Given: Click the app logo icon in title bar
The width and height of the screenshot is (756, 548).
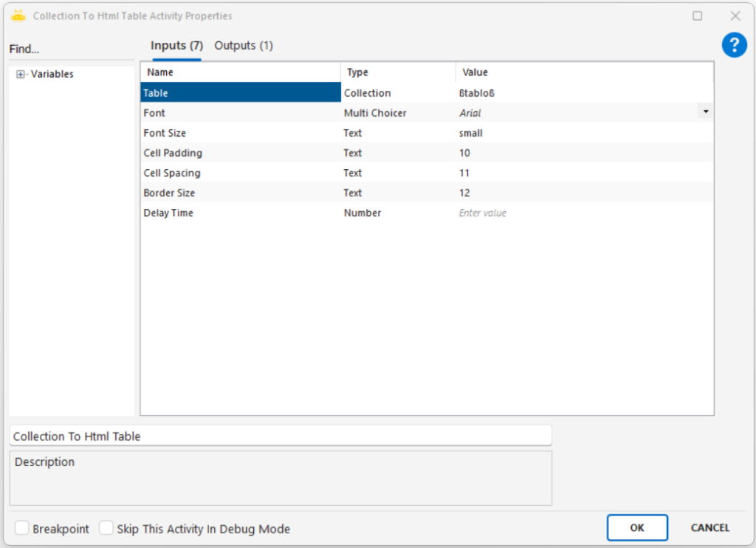Looking at the screenshot, I should point(18,16).
